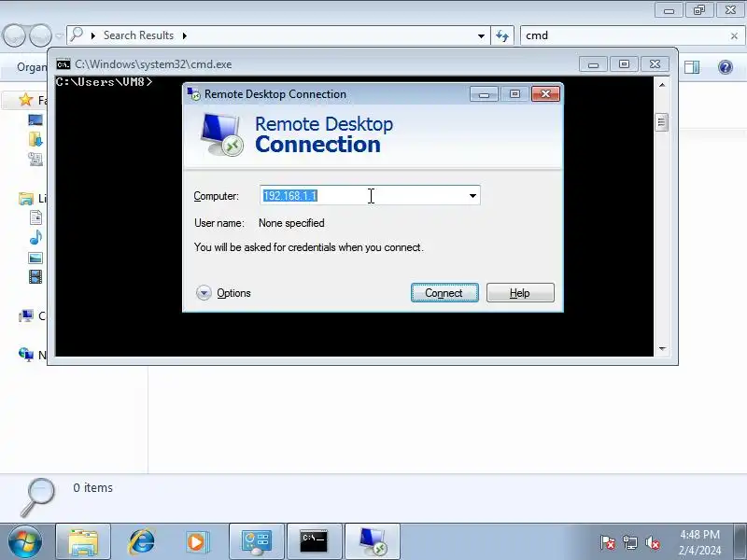Open the network status tray icon
The image size is (747, 560).
(x=630, y=542)
